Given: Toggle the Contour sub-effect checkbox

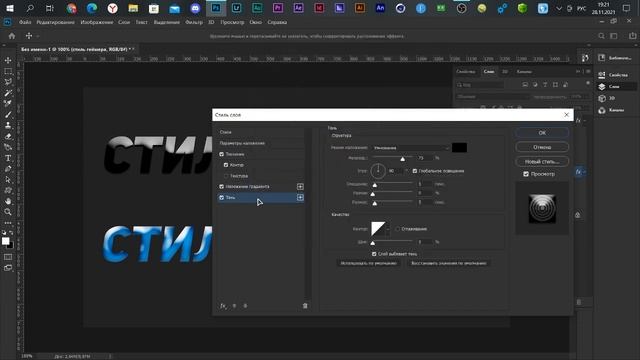Looking at the screenshot, I should (226, 165).
